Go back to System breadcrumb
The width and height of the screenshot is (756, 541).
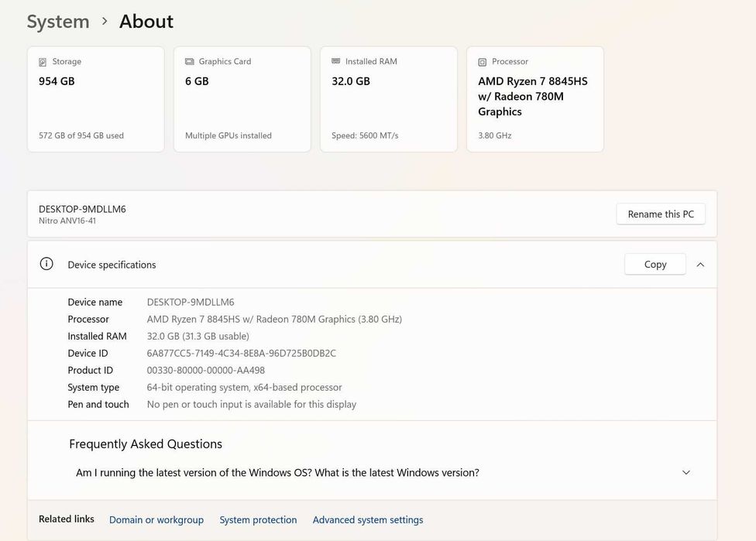[x=58, y=22]
